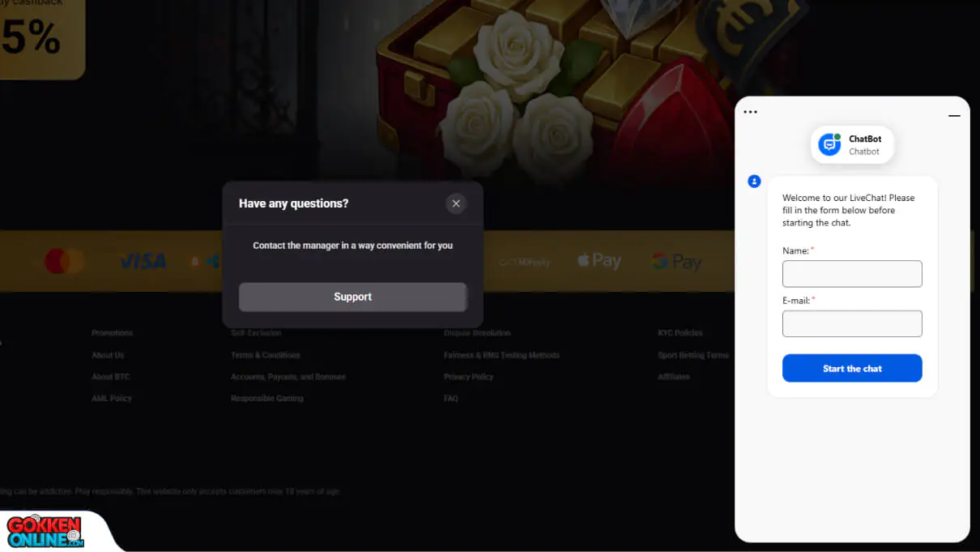Image resolution: width=980 pixels, height=552 pixels.
Task: Click the E-mail input field
Action: click(x=852, y=323)
